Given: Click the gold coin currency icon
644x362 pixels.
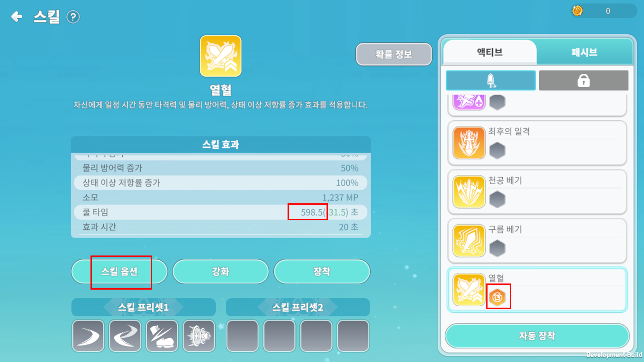Looking at the screenshot, I should [577, 11].
